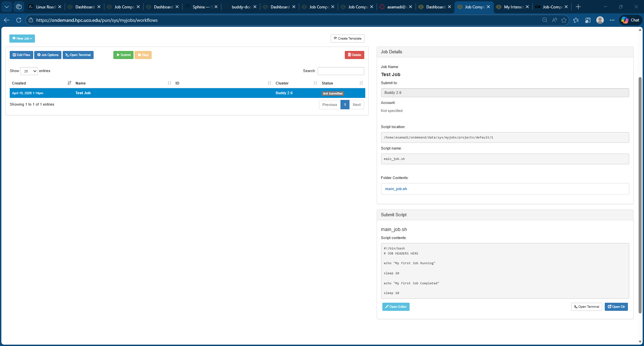
Task: Close the Sphinx tab
Action: tap(216, 7)
